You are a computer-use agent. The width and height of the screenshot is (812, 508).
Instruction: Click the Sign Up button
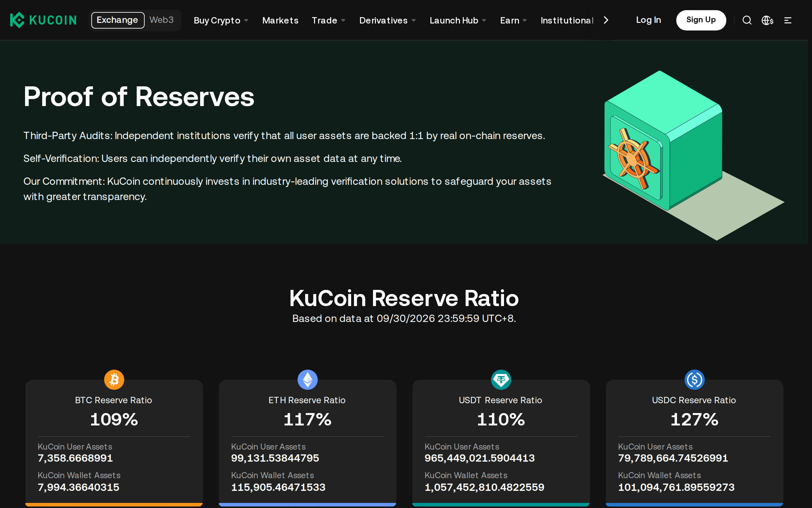701,20
